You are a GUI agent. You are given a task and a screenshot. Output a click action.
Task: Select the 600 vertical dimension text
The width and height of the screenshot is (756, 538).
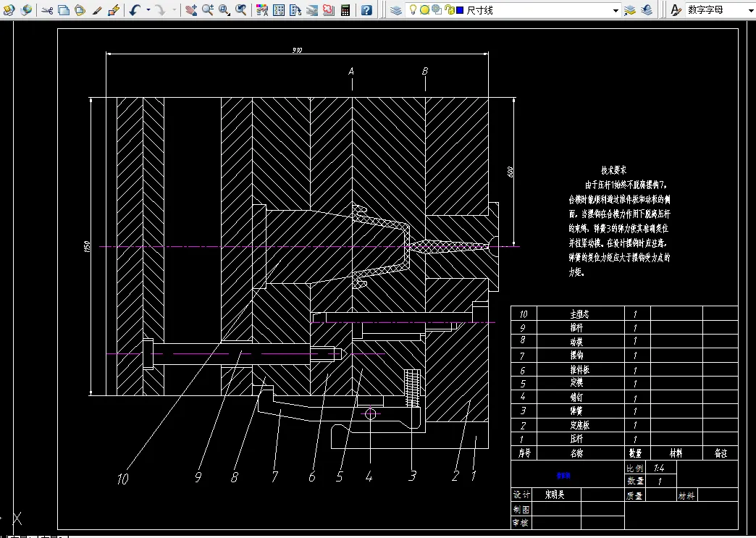(510, 172)
